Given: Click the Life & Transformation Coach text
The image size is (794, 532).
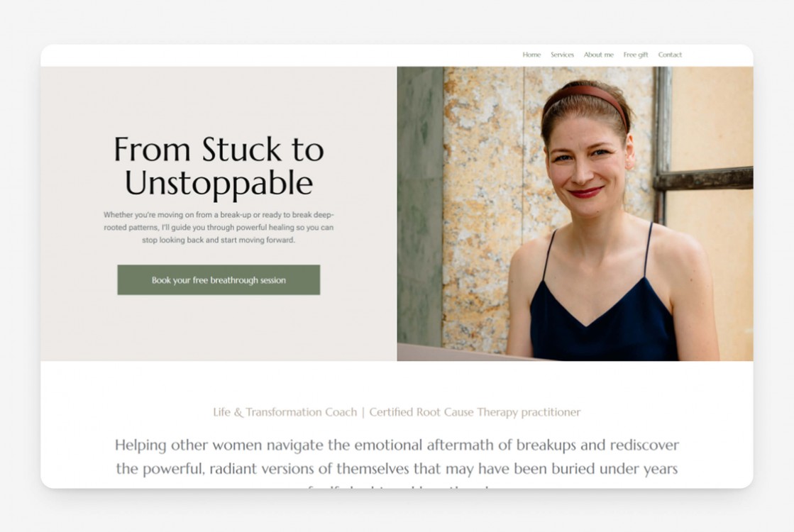Looking at the screenshot, I should [x=285, y=412].
